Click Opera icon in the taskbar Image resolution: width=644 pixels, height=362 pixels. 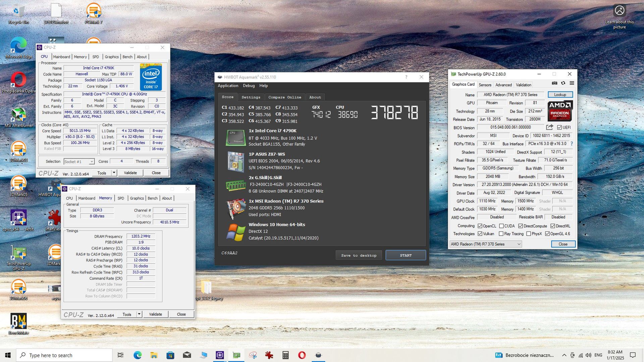(302, 355)
